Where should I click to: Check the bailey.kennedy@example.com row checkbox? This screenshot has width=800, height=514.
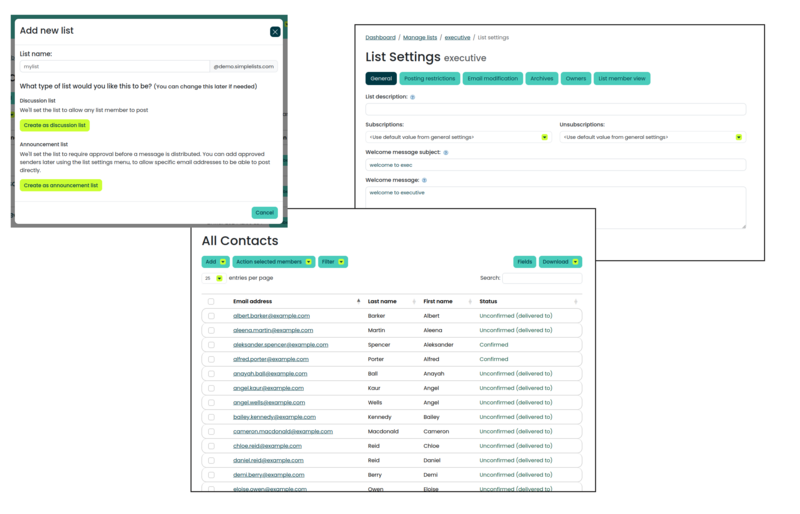click(211, 417)
